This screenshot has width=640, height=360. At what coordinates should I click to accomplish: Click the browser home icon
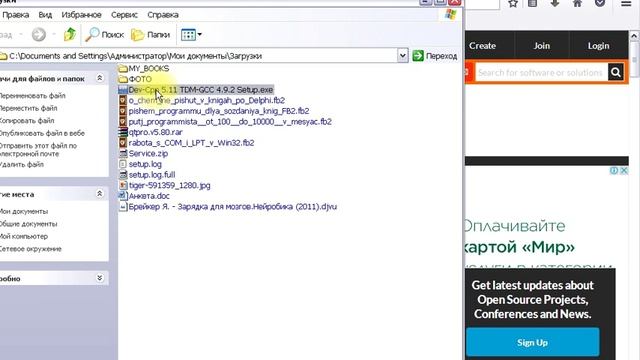(x=577, y=4)
